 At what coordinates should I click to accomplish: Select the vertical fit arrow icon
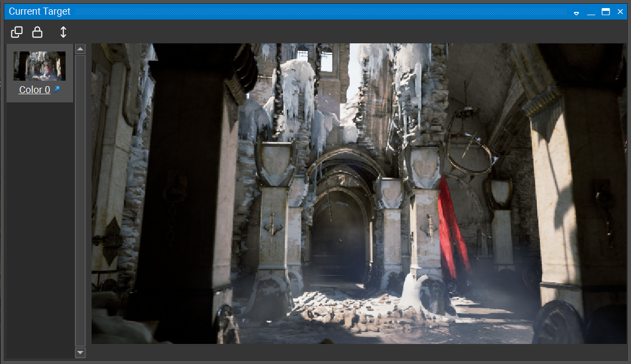63,32
